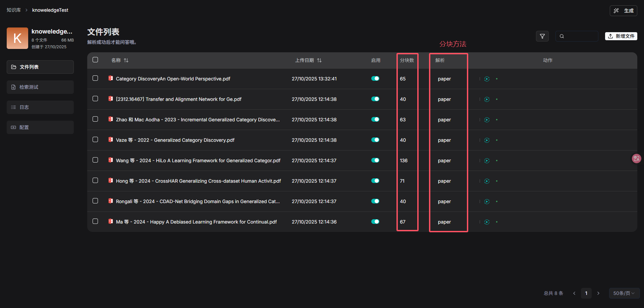Re-parse Category DiscoveryAn Open-World Perspective.pdf
The height and width of the screenshot is (308, 644).
click(x=487, y=79)
